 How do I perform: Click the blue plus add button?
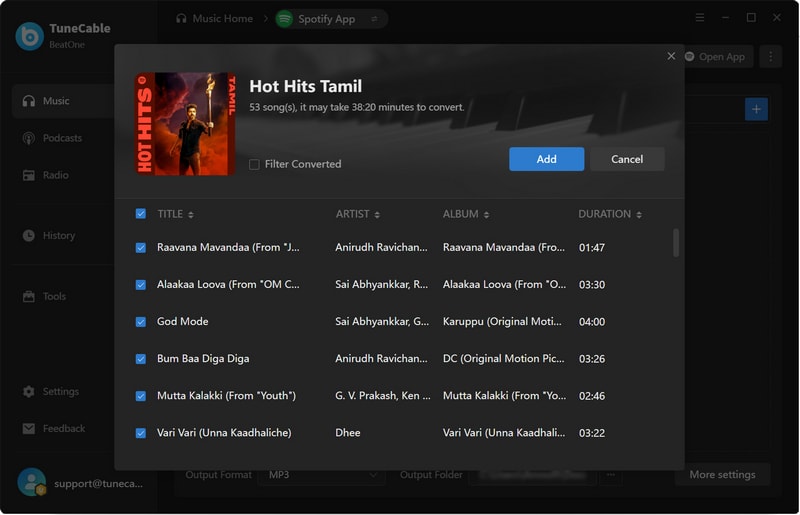click(x=756, y=109)
